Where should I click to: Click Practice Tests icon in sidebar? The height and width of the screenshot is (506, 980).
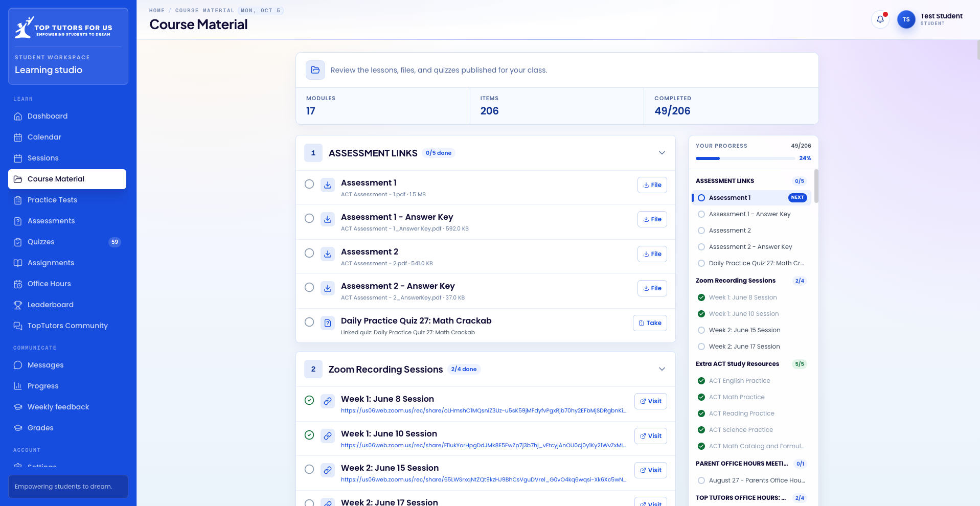(18, 200)
